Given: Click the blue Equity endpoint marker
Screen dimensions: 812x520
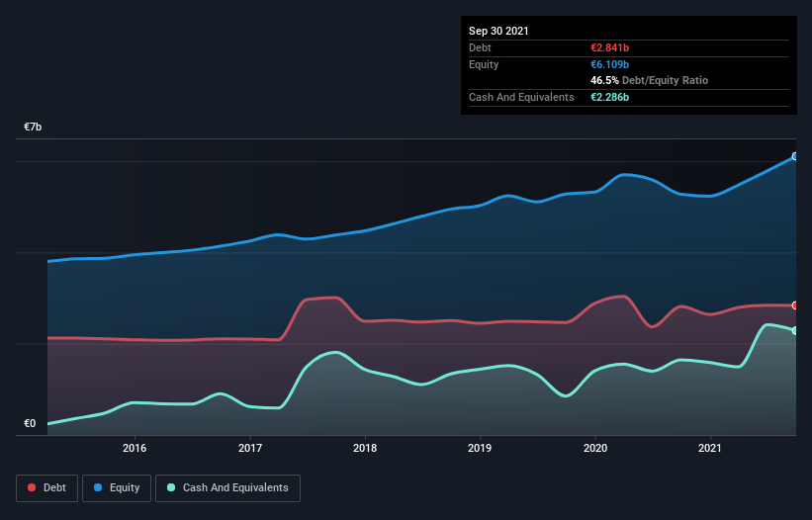Looking at the screenshot, I should 795,156.
